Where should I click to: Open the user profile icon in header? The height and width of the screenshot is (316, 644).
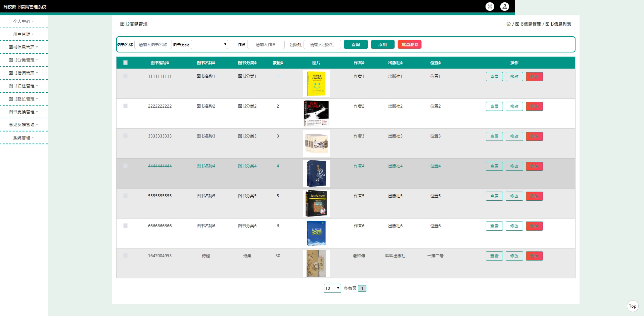[505, 6]
